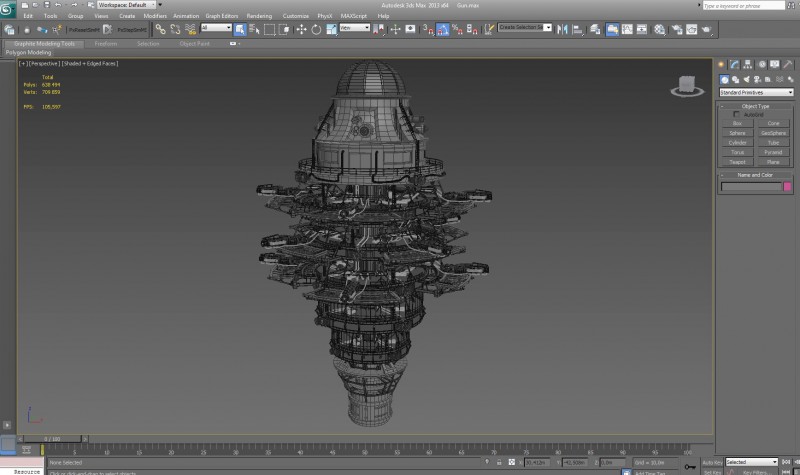
Task: Select the Move transform tool
Action: [301, 29]
